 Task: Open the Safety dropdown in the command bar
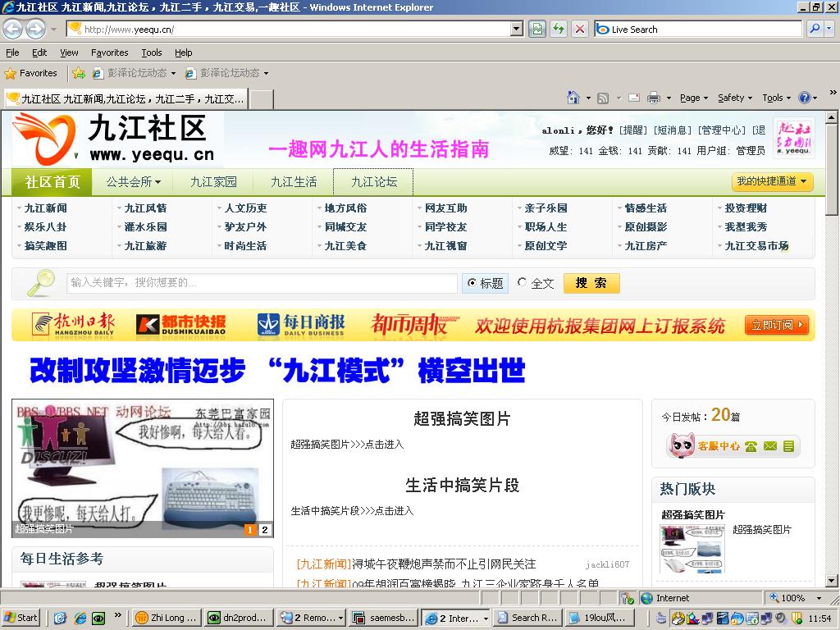734,98
